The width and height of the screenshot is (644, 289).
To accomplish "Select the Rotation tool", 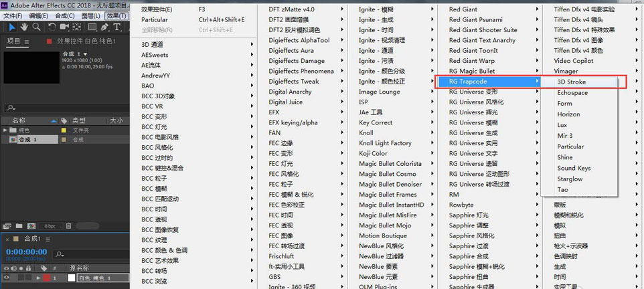I will click(x=52, y=27).
